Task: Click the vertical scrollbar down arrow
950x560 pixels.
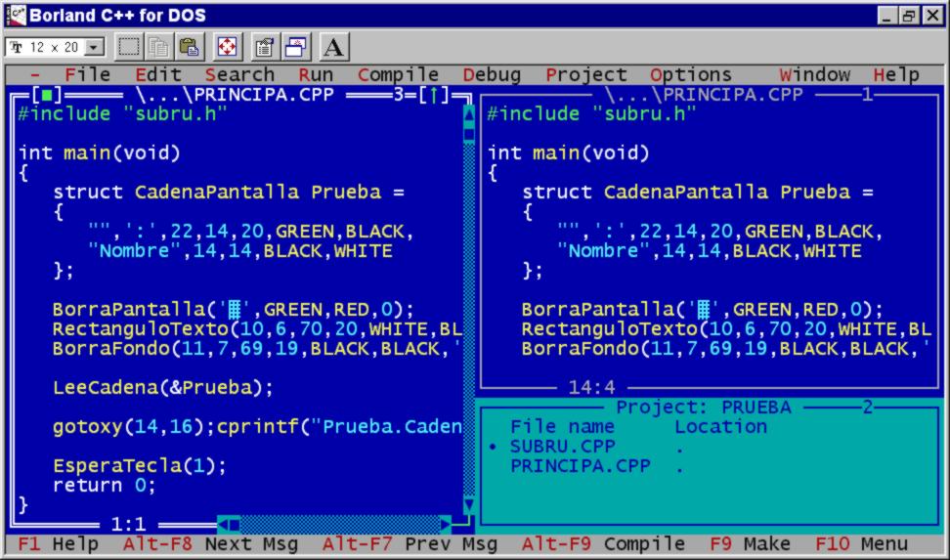Action: click(469, 505)
